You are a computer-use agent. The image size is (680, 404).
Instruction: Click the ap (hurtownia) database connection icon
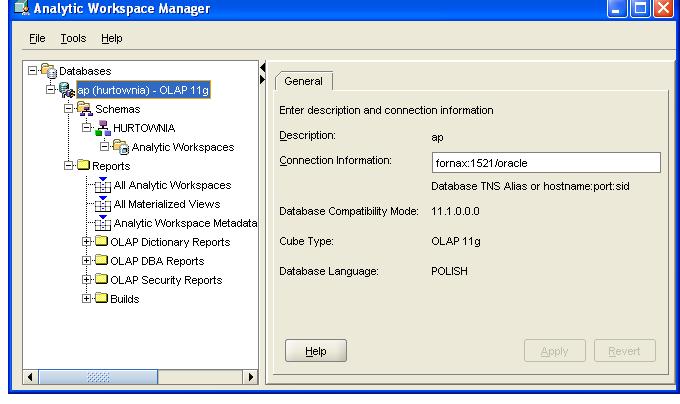tap(66, 90)
